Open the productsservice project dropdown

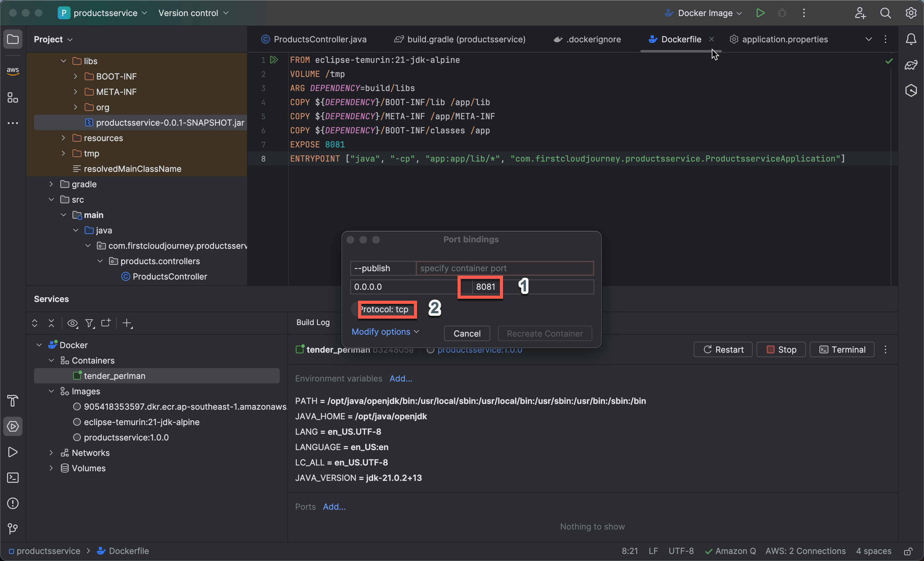(103, 13)
